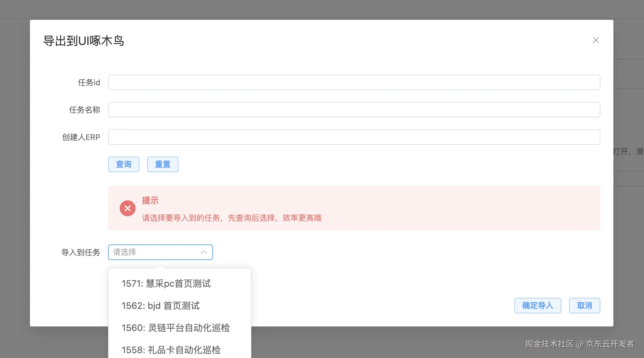Screen dimensions: 644x358
Task: Click the 取消 button
Action: click(584, 306)
